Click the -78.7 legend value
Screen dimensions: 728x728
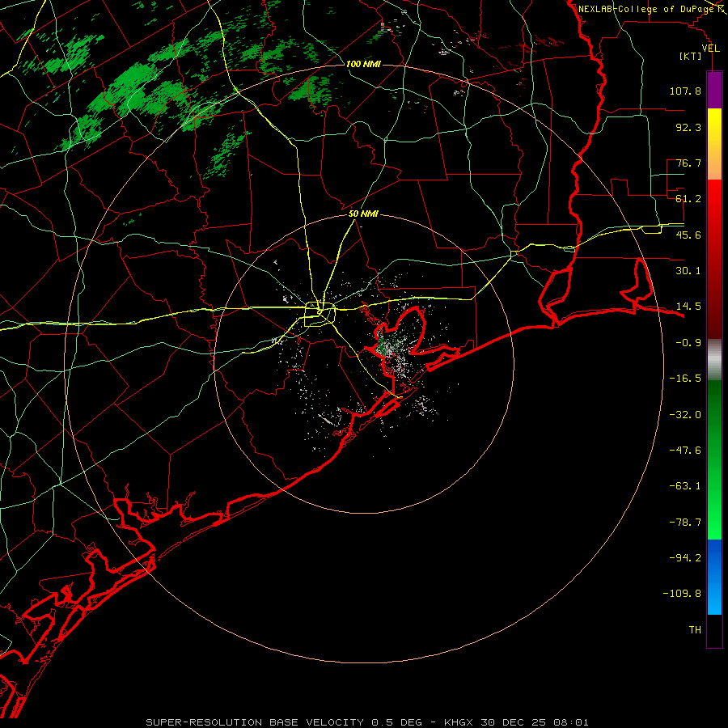[685, 523]
